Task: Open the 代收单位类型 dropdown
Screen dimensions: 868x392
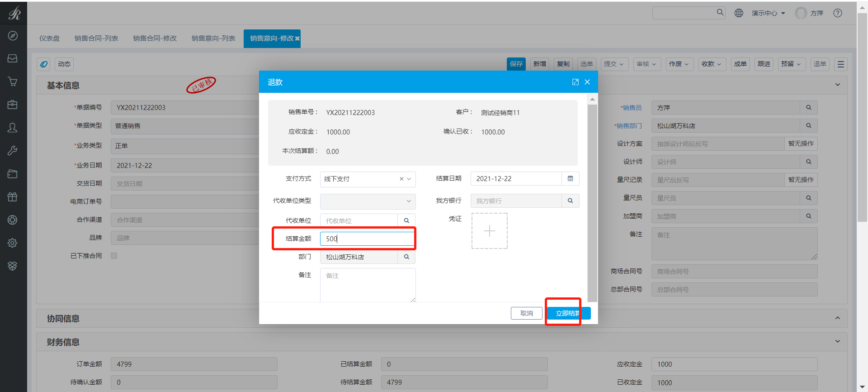Action: (368, 201)
